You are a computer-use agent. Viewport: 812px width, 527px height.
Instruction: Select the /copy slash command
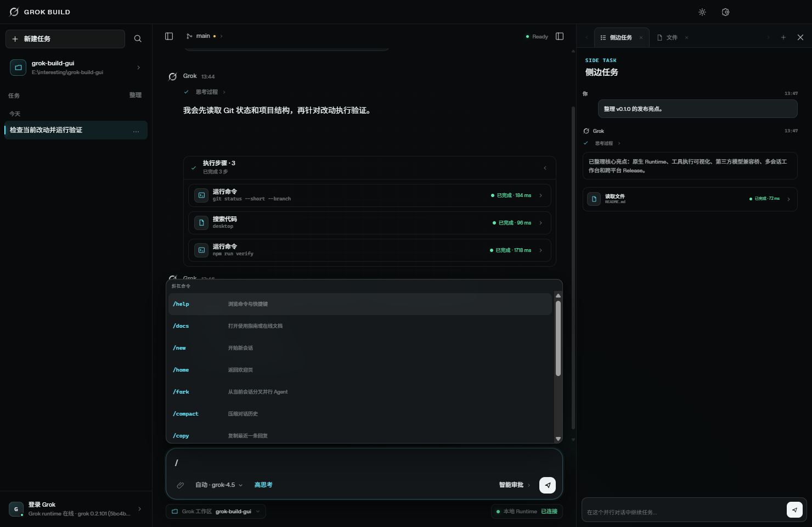(360, 435)
